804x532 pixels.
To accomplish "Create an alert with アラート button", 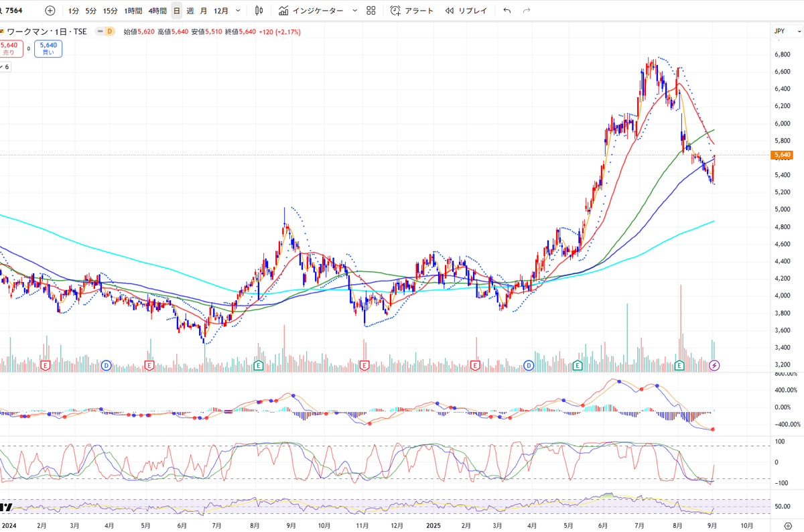I will (x=412, y=11).
